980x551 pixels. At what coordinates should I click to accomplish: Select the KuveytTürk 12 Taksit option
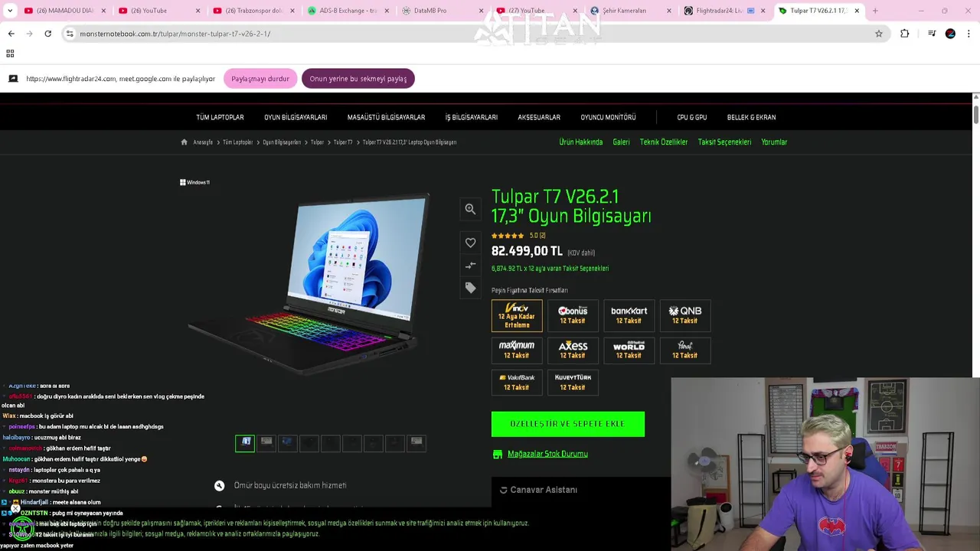pos(573,382)
